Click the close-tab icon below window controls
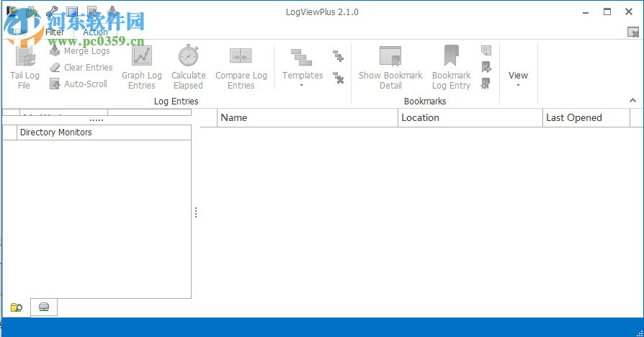The height and width of the screenshot is (337, 644). [633, 32]
